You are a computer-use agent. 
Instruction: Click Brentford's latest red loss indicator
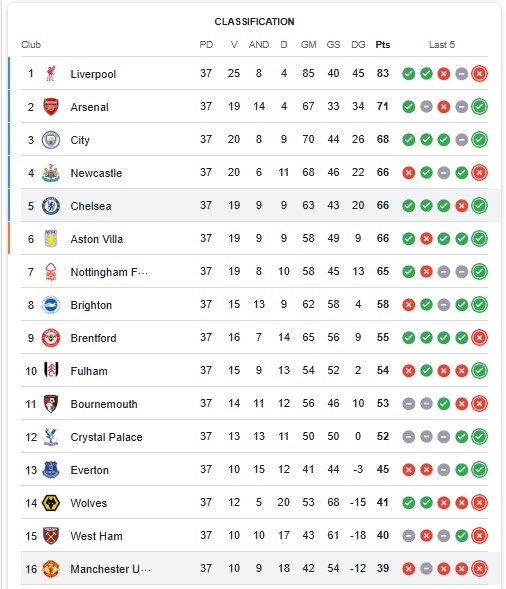pos(479,338)
